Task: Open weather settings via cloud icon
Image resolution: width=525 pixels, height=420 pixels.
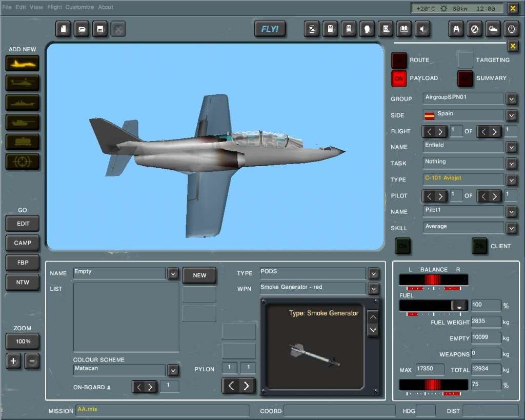Action: (x=493, y=29)
